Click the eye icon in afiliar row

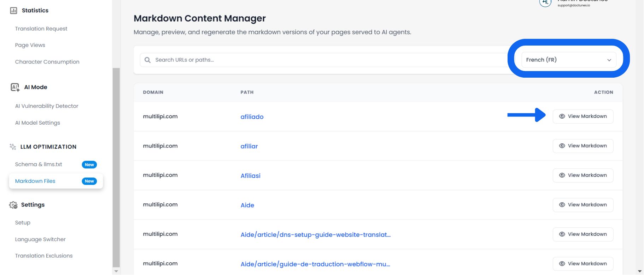click(562, 146)
